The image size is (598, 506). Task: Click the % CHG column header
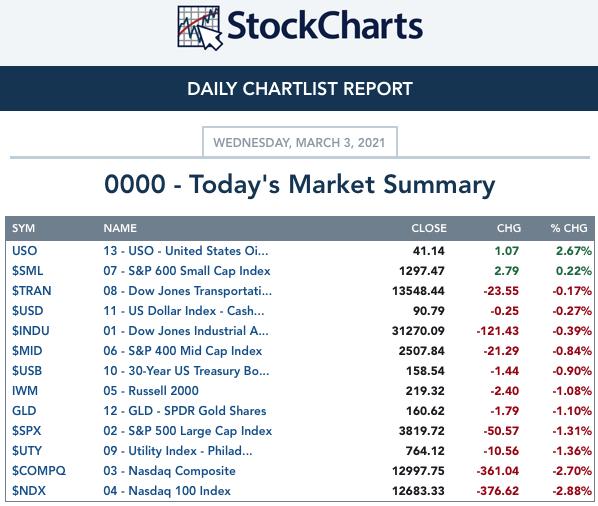[569, 228]
